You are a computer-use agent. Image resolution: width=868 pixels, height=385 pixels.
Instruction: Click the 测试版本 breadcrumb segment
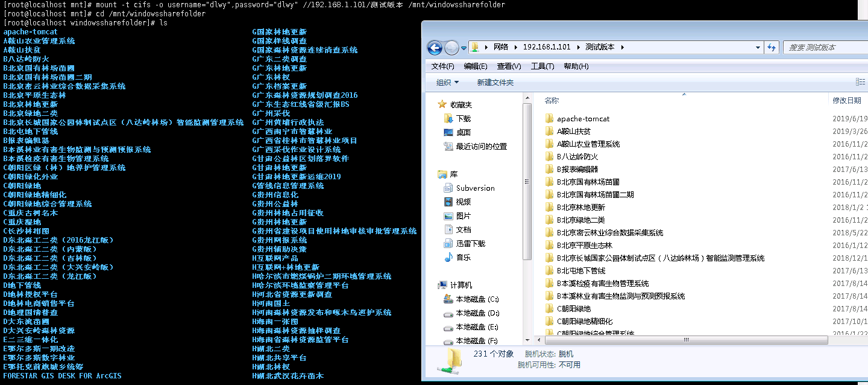click(x=600, y=47)
